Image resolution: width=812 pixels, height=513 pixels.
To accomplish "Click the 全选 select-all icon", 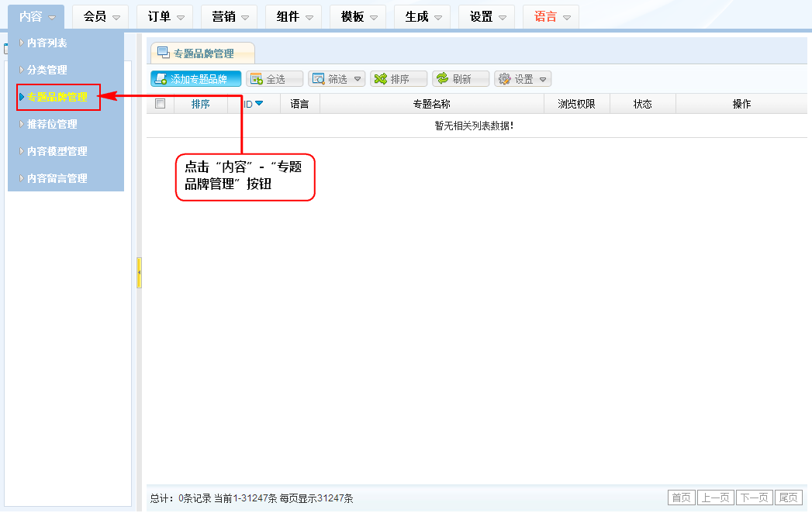I will pos(255,79).
